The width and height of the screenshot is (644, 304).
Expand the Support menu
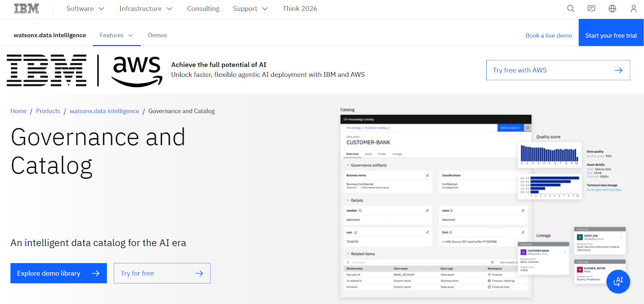click(250, 8)
